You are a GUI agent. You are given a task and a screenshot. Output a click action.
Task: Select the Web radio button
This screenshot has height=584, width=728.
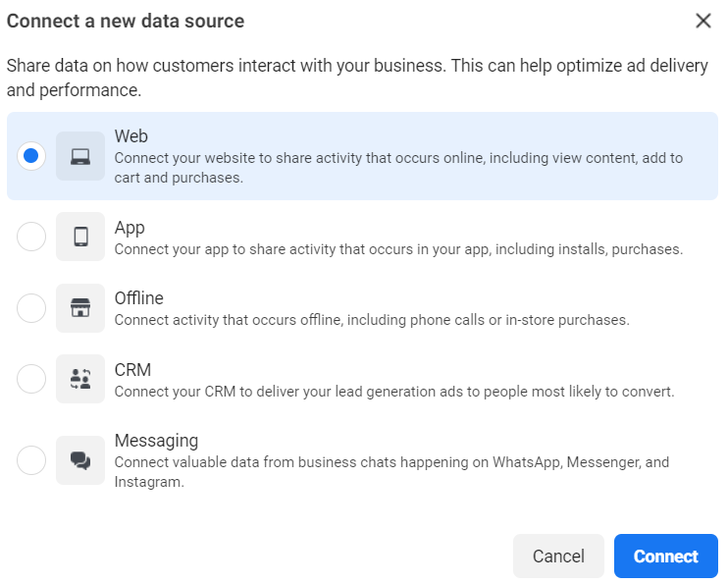click(31, 156)
